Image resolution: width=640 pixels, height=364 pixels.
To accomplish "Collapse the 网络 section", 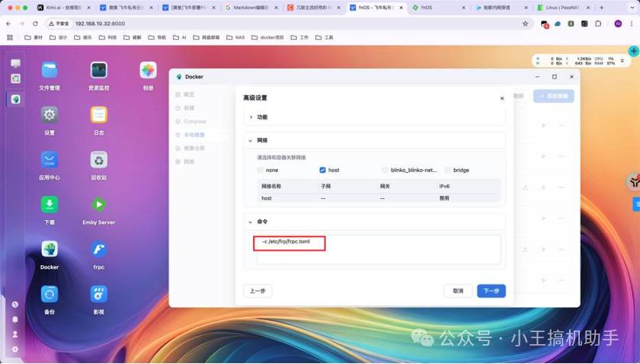I will 251,141.
